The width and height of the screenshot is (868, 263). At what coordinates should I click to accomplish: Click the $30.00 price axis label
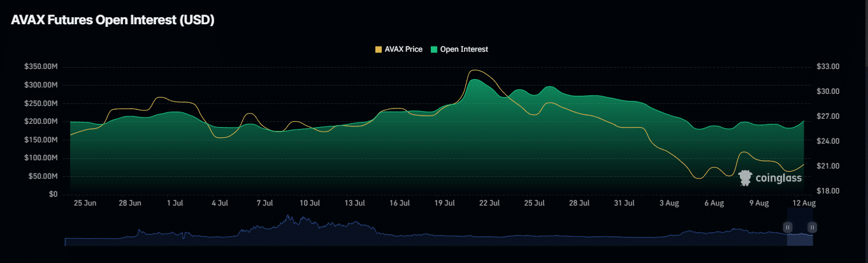828,91
